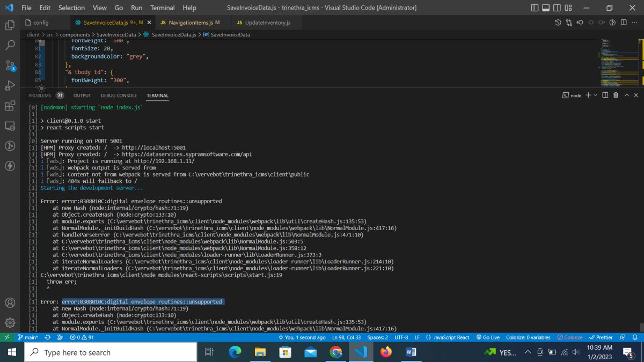Open the Help menu
Screen dimensions: 644x362
[x=189, y=8]
